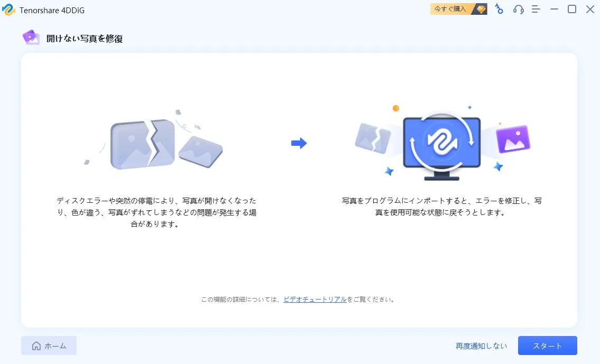Click the large broken photo illustration
This screenshot has height=364, width=600.
coord(143,144)
